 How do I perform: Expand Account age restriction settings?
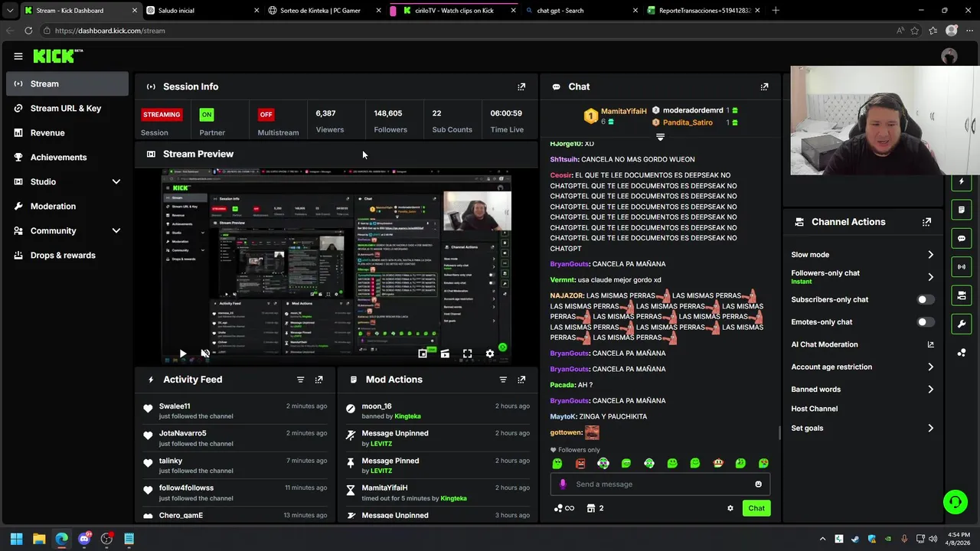pos(930,367)
